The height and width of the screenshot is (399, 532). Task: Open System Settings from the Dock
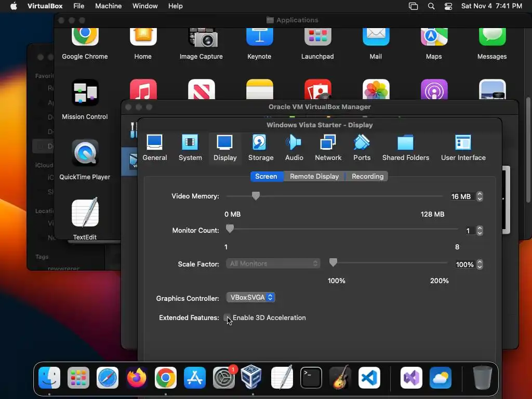pos(224,377)
